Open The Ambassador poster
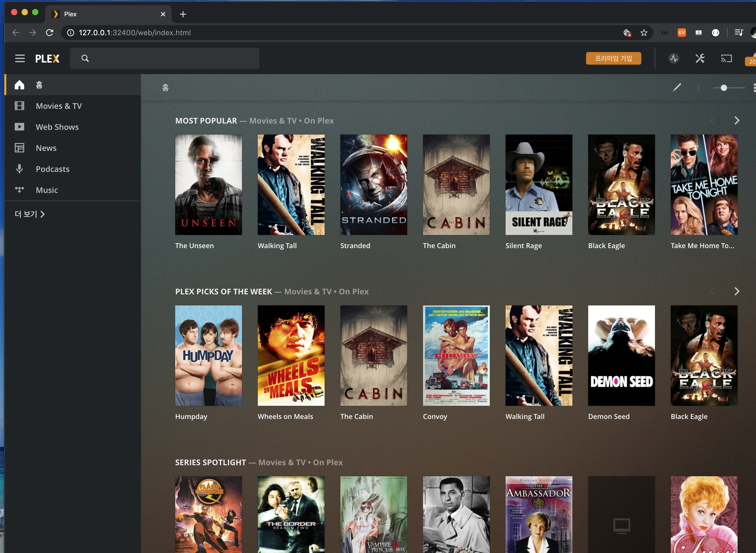This screenshot has height=553, width=756. pyautogui.click(x=539, y=515)
